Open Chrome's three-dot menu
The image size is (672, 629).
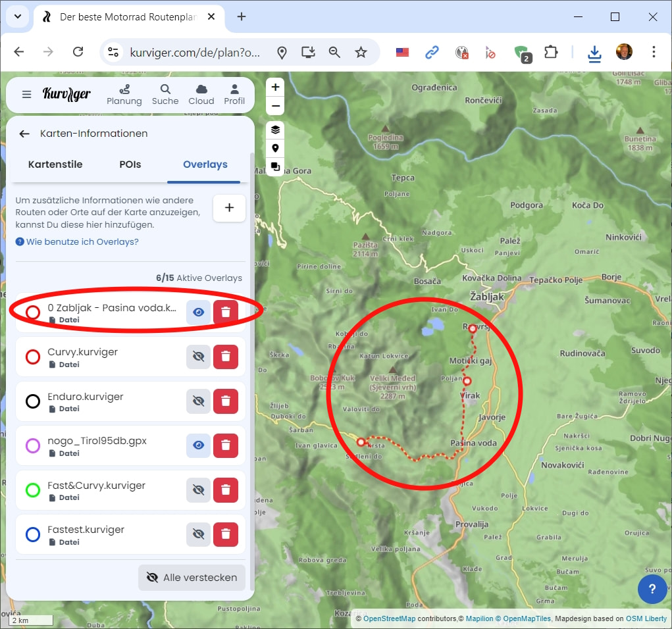tap(654, 52)
